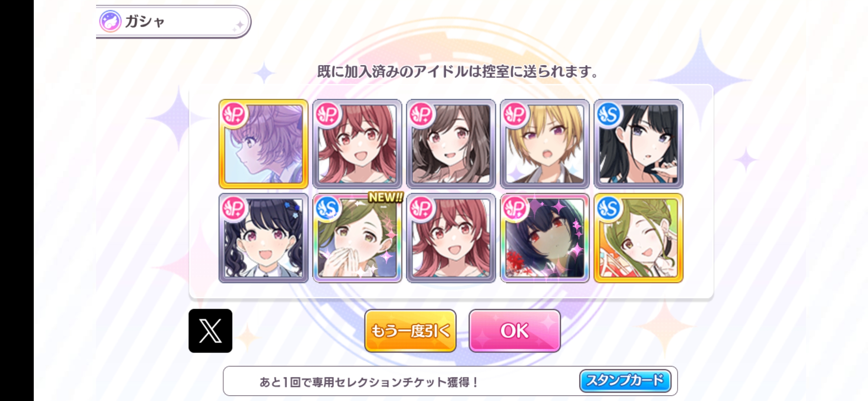Tap the ガシャ header label
868x401 pixels.
point(145,21)
